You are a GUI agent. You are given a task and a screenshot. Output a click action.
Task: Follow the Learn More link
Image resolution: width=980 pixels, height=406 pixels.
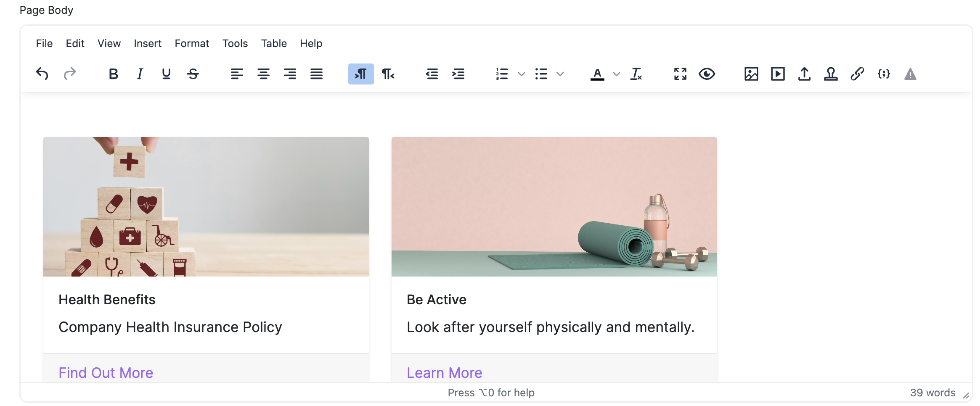444,373
